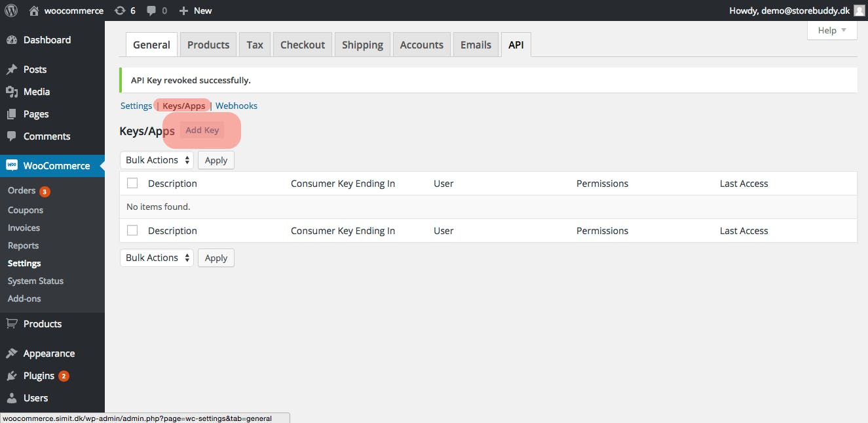Click the Posts pin icon

coord(12,70)
